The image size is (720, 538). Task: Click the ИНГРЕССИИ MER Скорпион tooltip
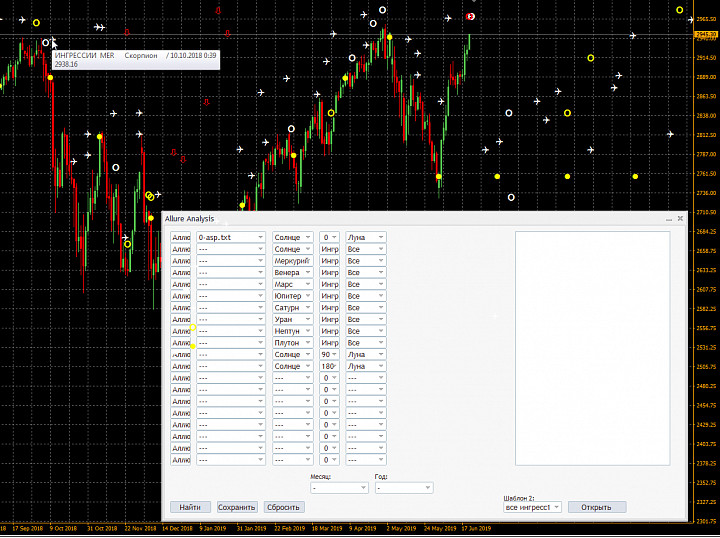tap(135, 60)
